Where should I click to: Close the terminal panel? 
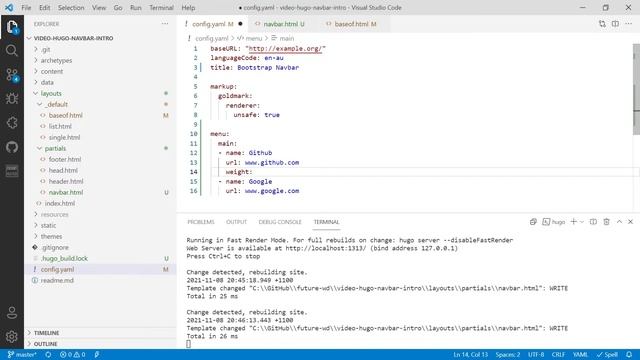click(630, 222)
